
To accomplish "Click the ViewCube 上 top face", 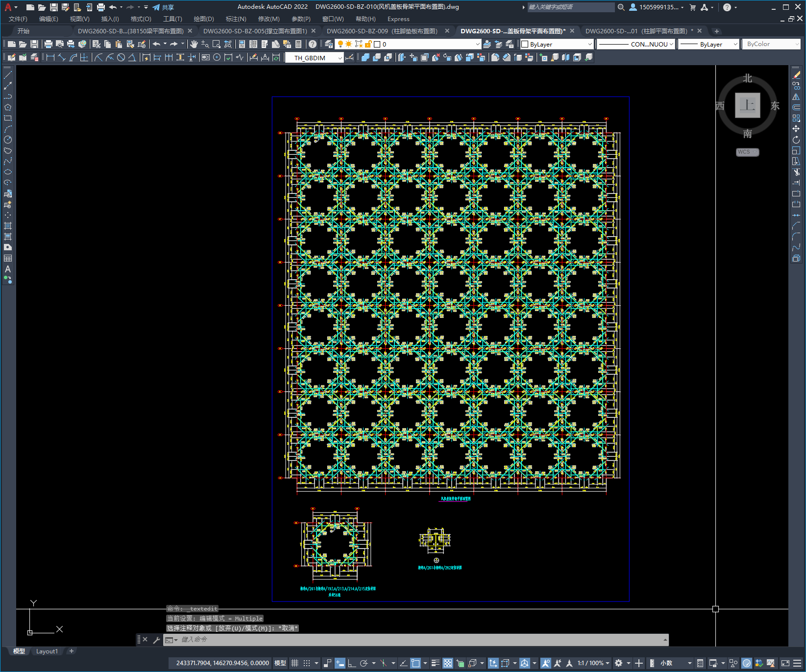I will pos(747,105).
